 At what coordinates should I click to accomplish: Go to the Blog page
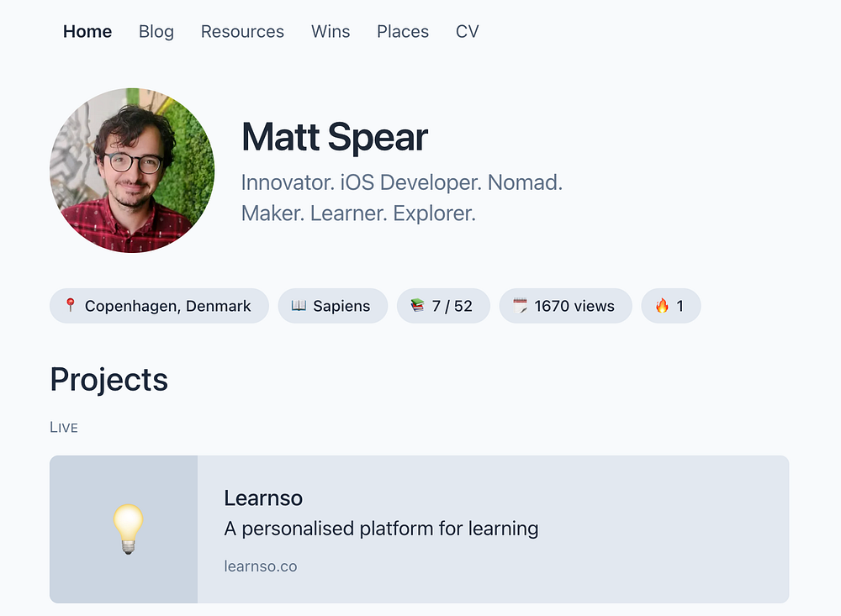click(x=156, y=32)
